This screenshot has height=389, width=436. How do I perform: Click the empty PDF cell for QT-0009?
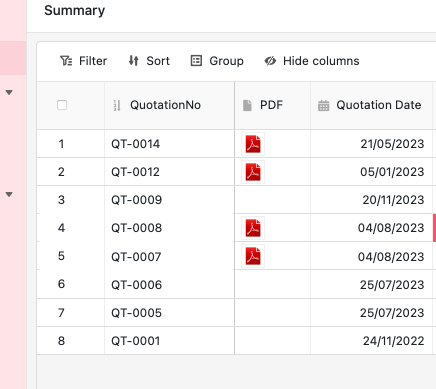point(272,200)
